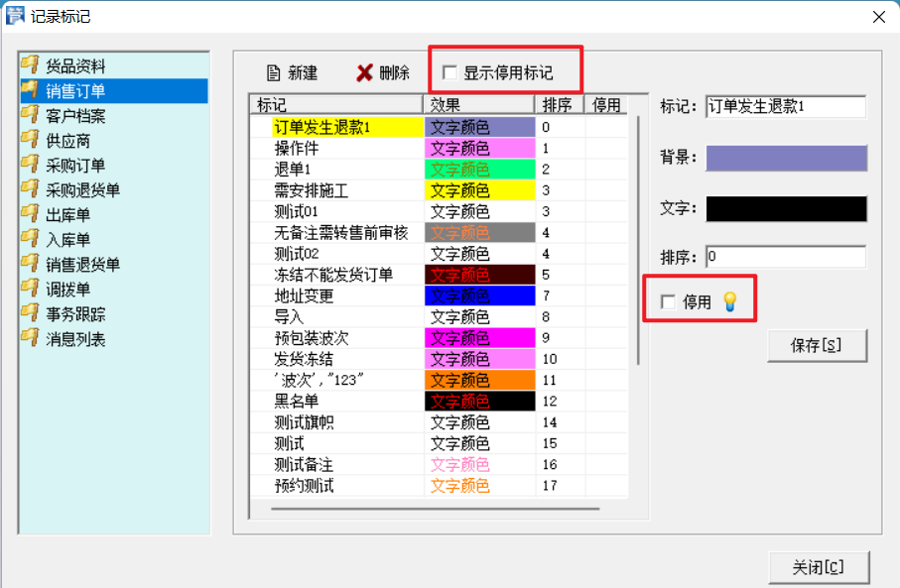Viewport: 900px width, 588px height.
Task: Select 出库单 category
Action: 67,215
